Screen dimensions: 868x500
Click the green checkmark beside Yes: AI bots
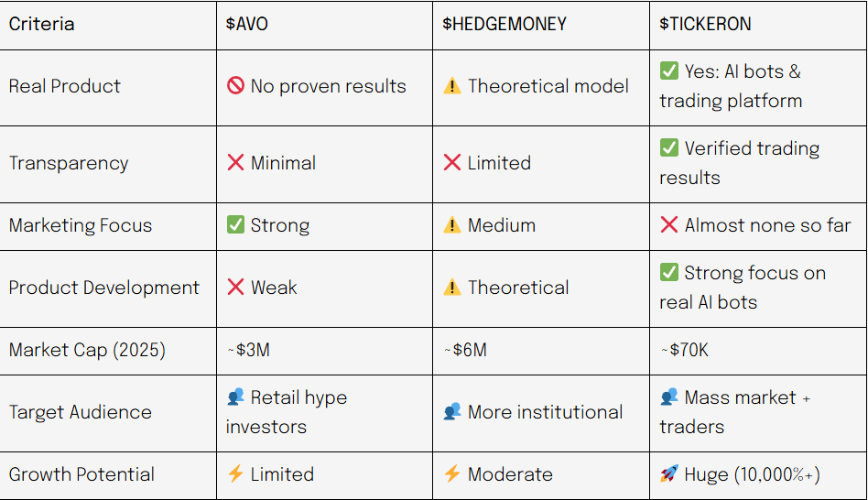point(669,71)
